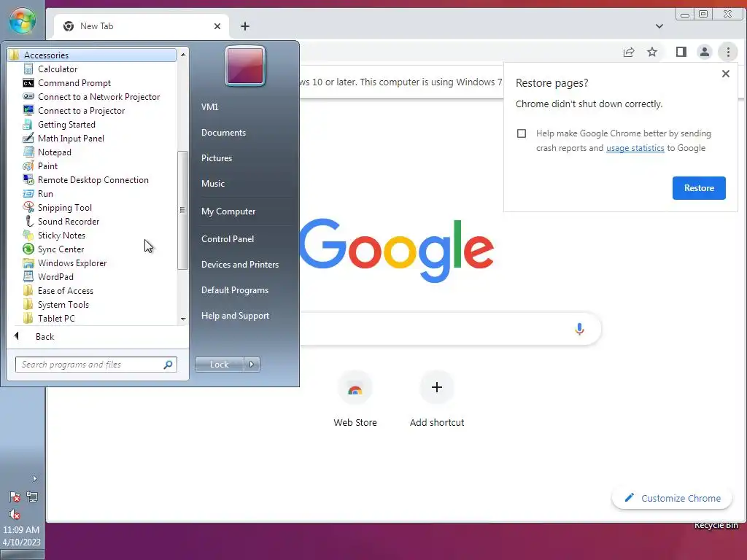The height and width of the screenshot is (560, 747).
Task: Click Add shortcut tile
Action: coord(437,399)
